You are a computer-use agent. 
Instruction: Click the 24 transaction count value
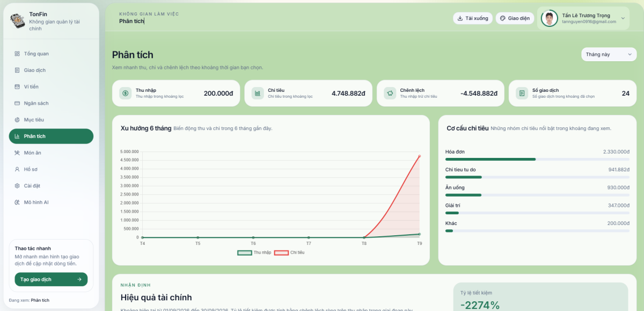tap(626, 93)
